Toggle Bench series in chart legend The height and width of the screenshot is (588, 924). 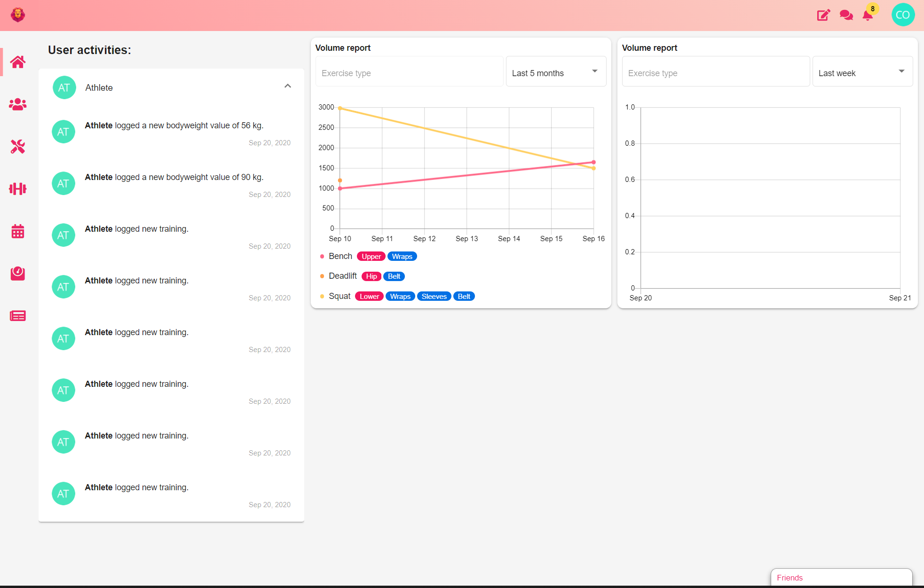coord(340,256)
